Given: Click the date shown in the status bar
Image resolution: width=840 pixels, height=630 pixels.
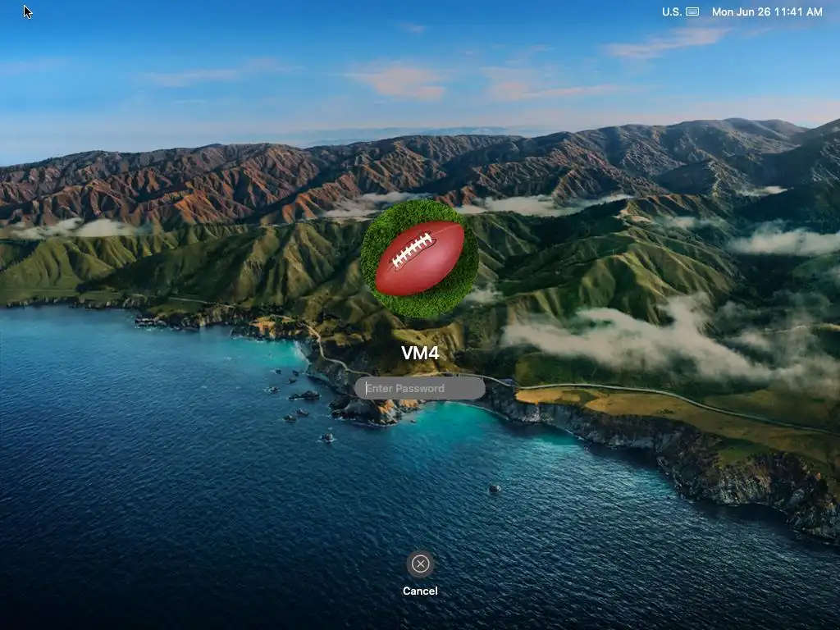Looking at the screenshot, I should pos(741,11).
